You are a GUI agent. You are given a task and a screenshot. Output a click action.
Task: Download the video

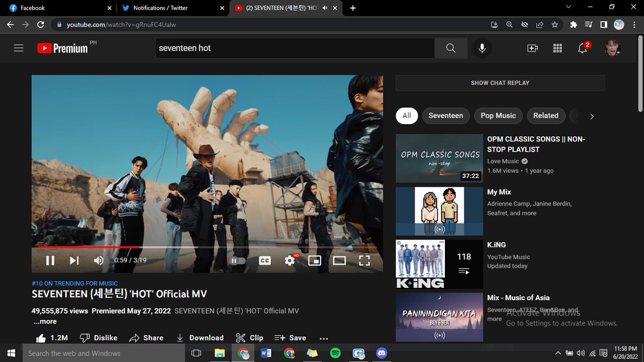200,338
